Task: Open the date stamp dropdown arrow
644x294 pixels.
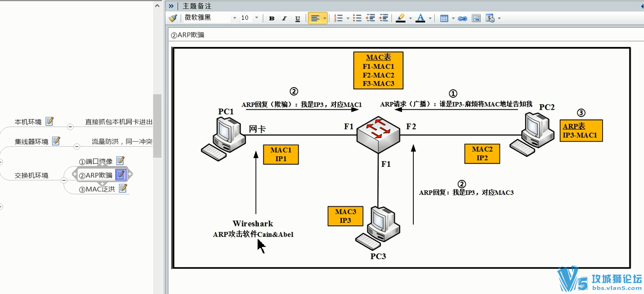Action: point(499,18)
